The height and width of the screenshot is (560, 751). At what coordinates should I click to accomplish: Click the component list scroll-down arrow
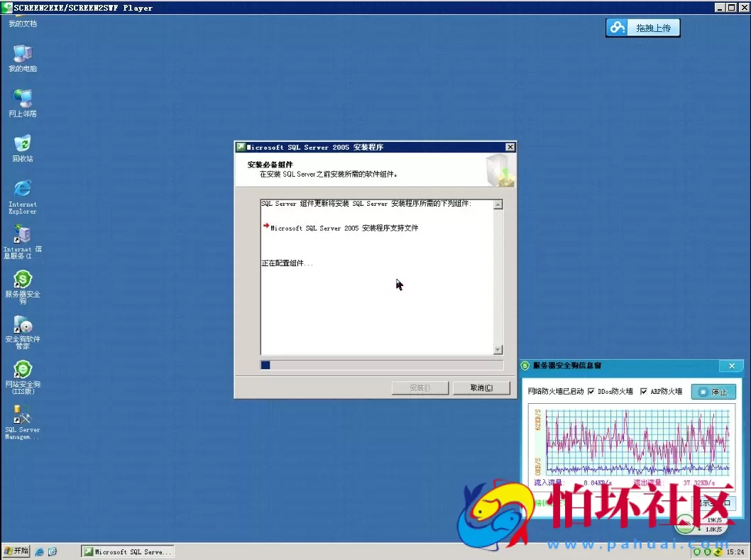(x=498, y=350)
